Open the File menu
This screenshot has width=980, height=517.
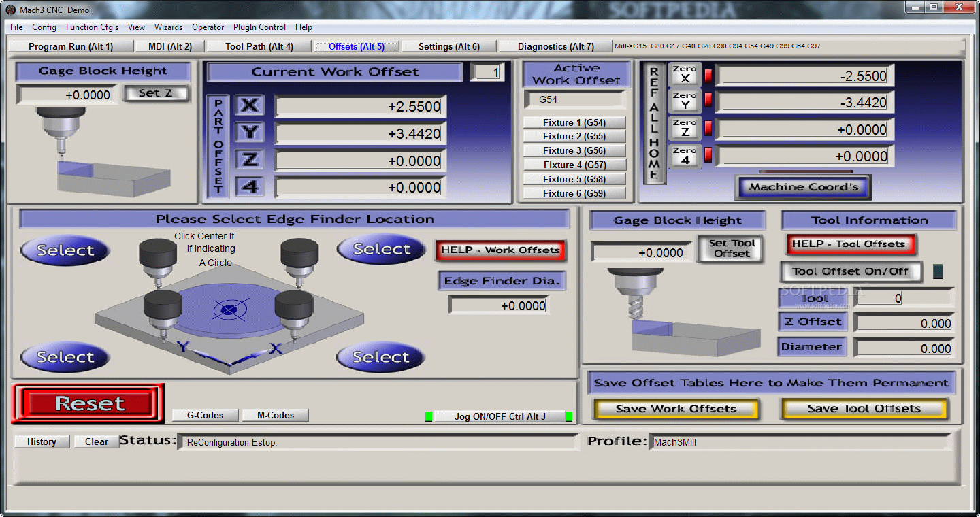(x=16, y=27)
